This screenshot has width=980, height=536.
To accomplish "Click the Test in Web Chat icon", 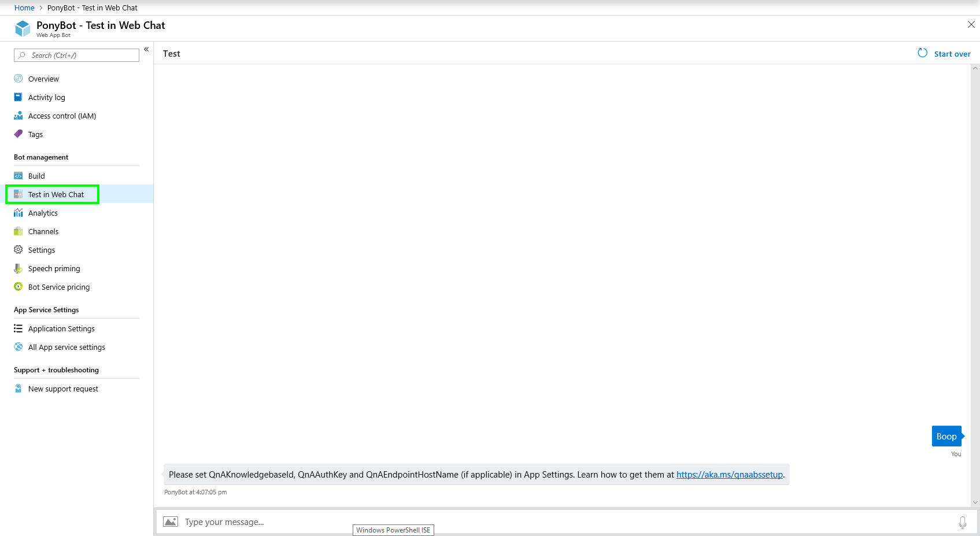I will [x=19, y=194].
